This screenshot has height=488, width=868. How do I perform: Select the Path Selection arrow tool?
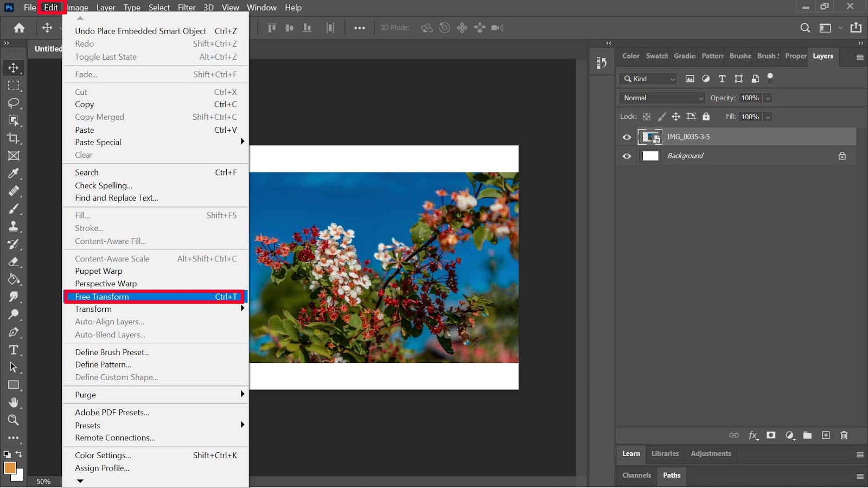[x=14, y=368]
